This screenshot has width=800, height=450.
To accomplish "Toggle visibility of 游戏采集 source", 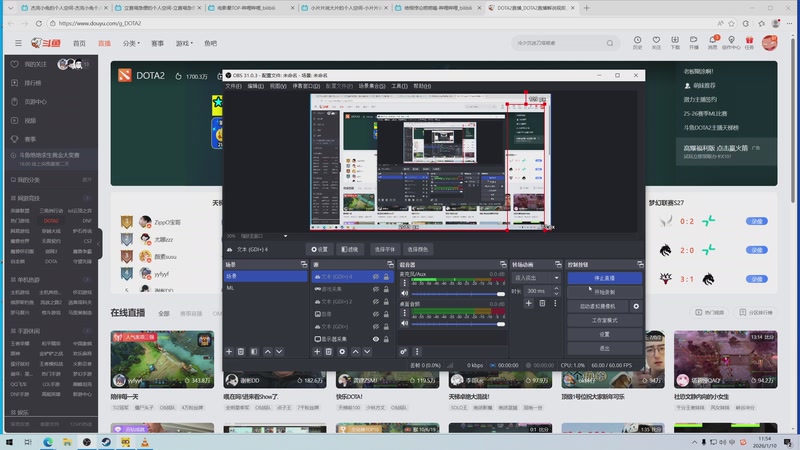I will [376, 289].
